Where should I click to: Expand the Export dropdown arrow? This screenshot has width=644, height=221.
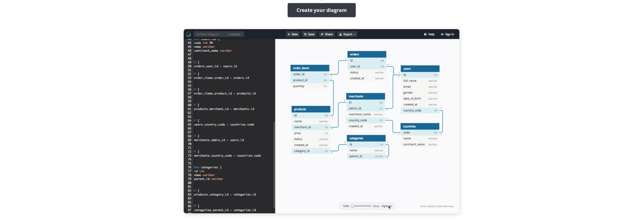(x=355, y=35)
